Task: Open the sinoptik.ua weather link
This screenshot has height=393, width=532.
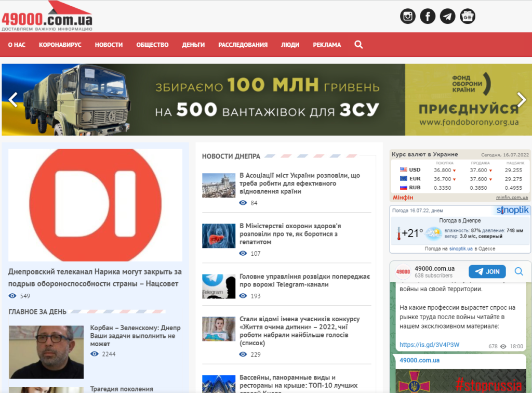Action: pyautogui.click(x=461, y=248)
